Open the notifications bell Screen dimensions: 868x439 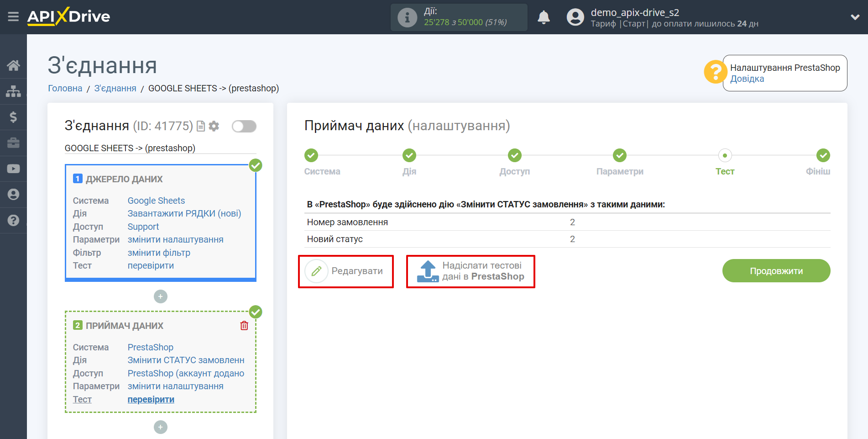coord(544,17)
